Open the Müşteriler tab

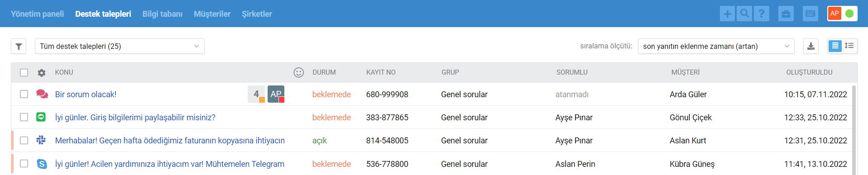point(212,14)
